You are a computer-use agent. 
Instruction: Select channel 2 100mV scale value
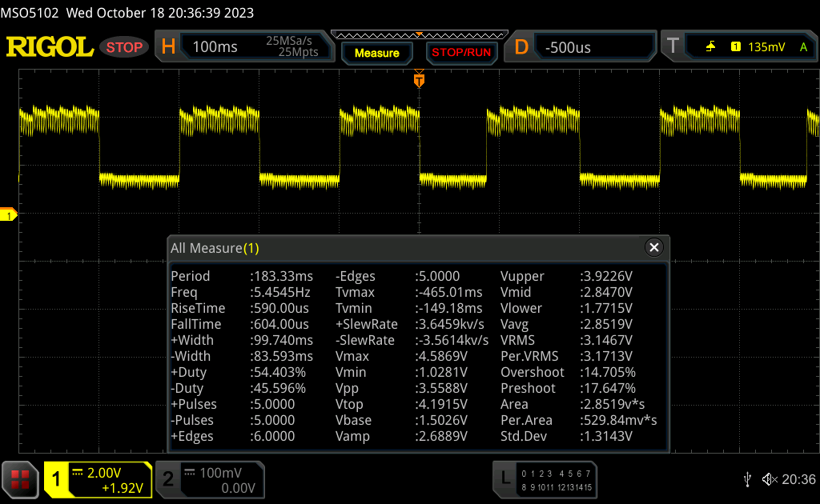pyautogui.click(x=220, y=473)
